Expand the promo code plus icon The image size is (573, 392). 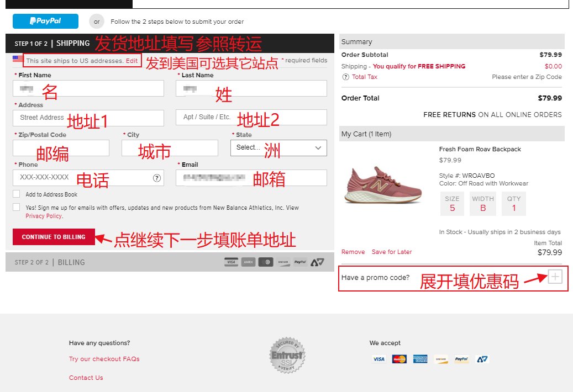(x=555, y=277)
